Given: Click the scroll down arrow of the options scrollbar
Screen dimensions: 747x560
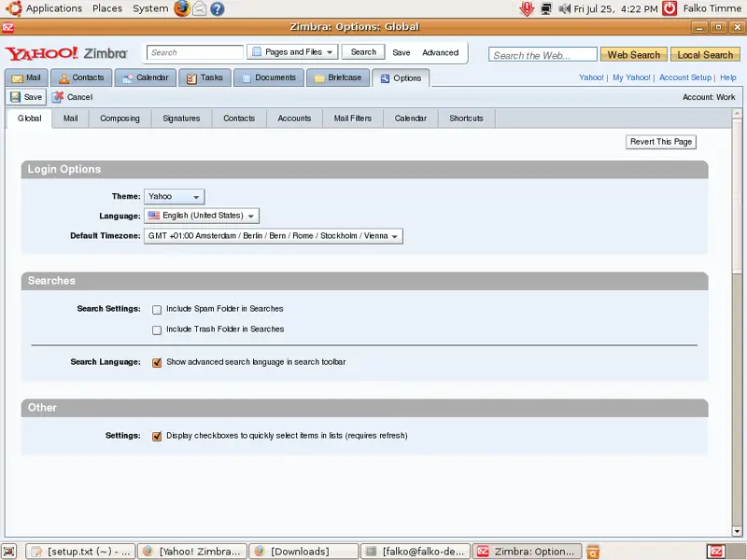Looking at the screenshot, I should coord(737,531).
